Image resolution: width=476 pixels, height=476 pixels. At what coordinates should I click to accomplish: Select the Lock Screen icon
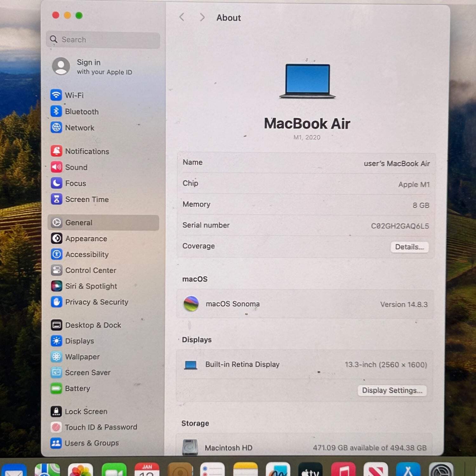click(x=56, y=411)
